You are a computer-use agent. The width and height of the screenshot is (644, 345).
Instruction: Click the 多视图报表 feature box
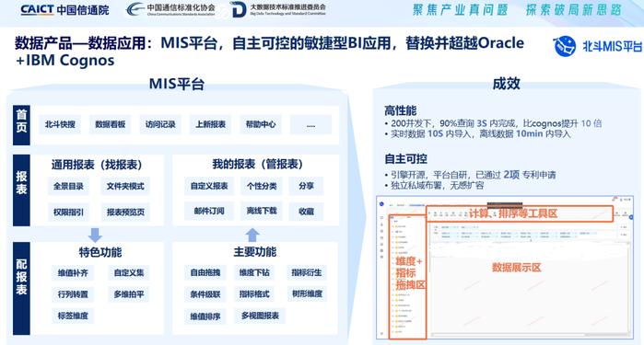tap(260, 316)
